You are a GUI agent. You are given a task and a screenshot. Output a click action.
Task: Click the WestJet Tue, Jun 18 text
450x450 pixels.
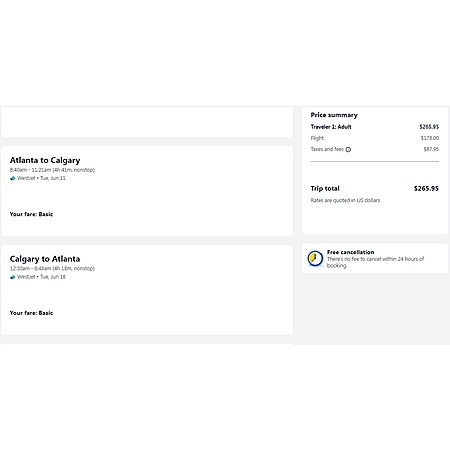pyautogui.click(x=41, y=277)
